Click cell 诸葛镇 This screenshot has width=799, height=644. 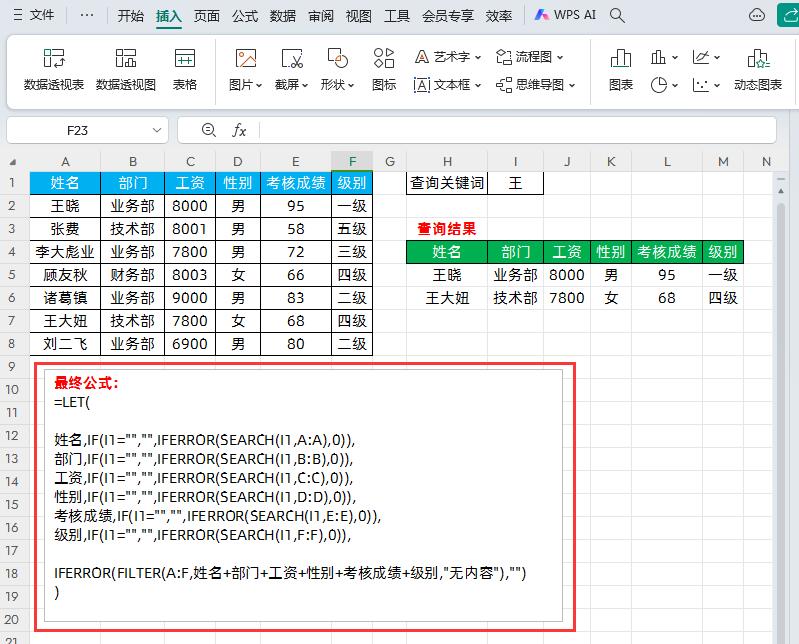(65, 298)
